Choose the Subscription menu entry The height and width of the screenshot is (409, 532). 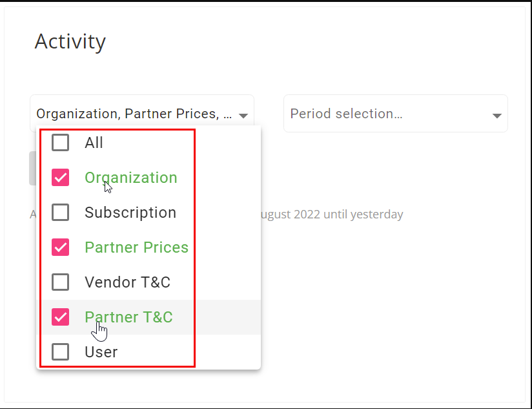(x=130, y=213)
